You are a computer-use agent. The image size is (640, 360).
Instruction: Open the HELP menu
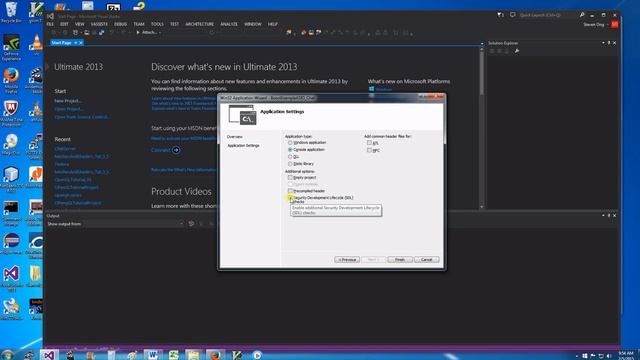click(273, 24)
